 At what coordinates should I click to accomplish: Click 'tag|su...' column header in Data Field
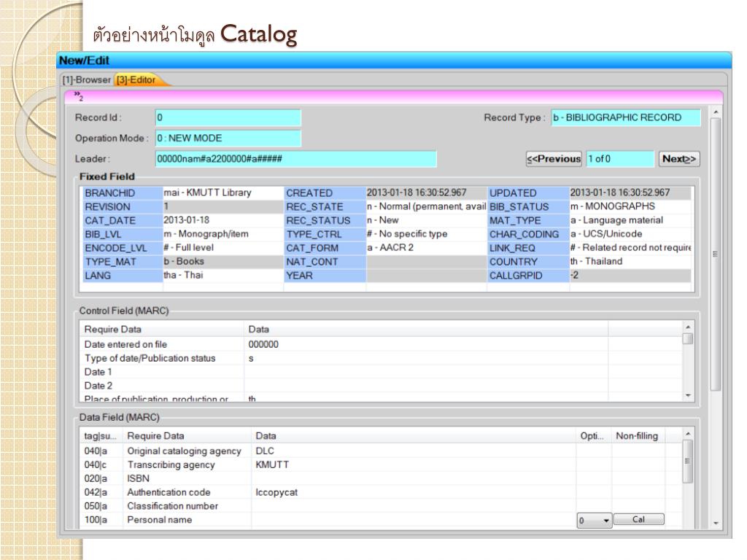[100, 436]
